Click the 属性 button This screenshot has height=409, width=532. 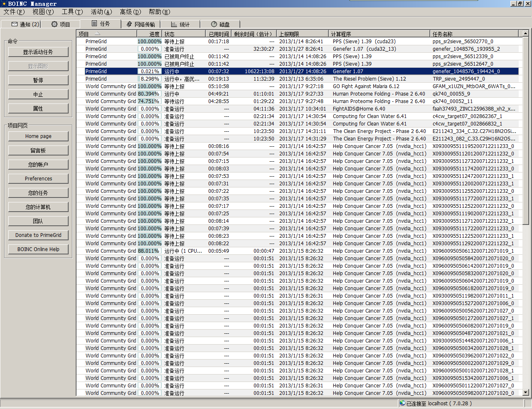38,108
